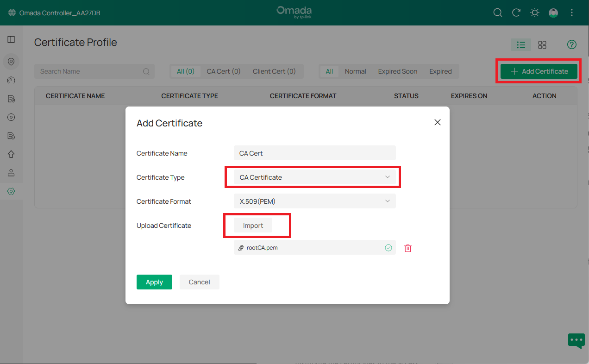Screen dimensions: 589x364
Task: Toggle light/dark theme with the sun icon
Action: click(x=534, y=13)
